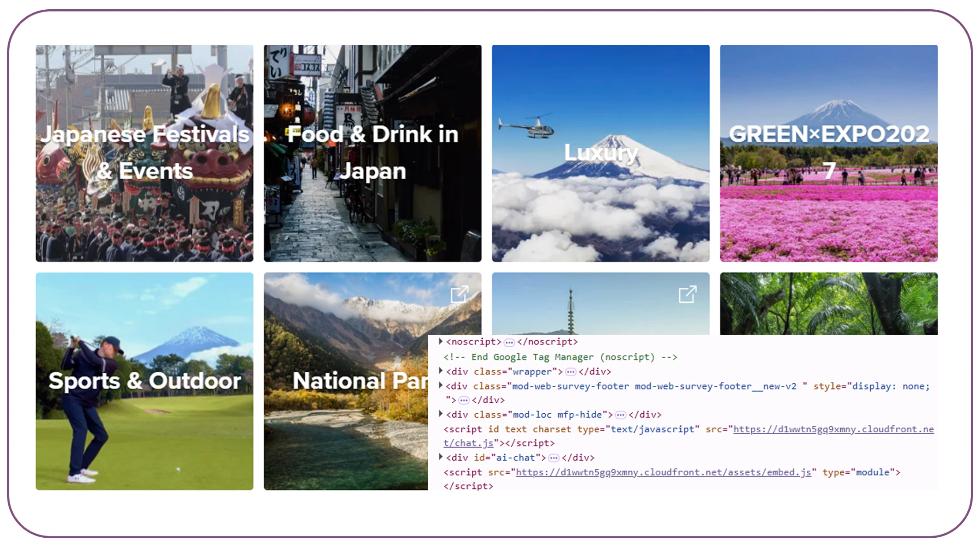Click the external link icon on National Parks tile
The width and height of the screenshot is (980, 547).
(x=460, y=293)
